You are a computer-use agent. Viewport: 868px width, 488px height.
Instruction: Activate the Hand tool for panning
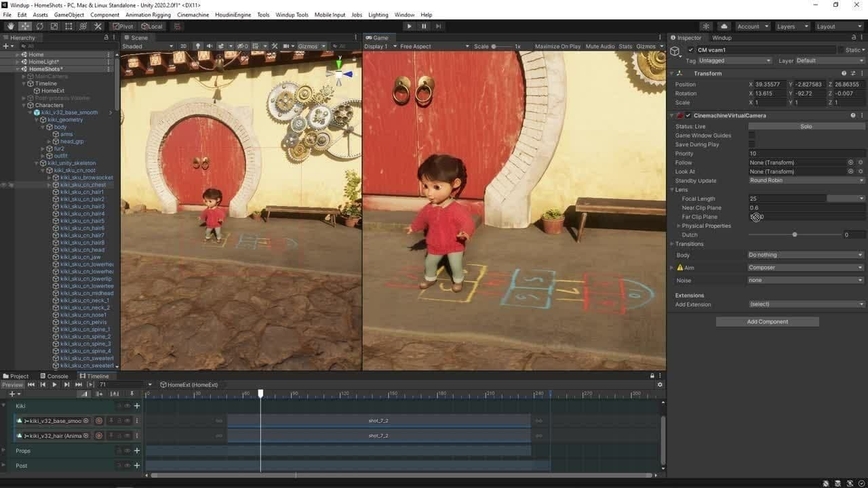click(12, 26)
